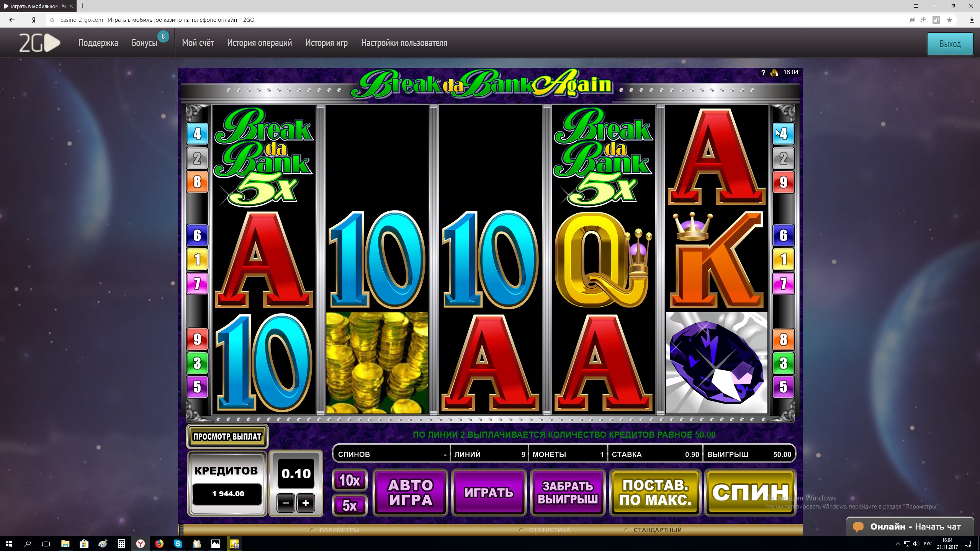The image size is (980, 551).
Task: Bookmark this page with the star icon
Action: click(949, 20)
